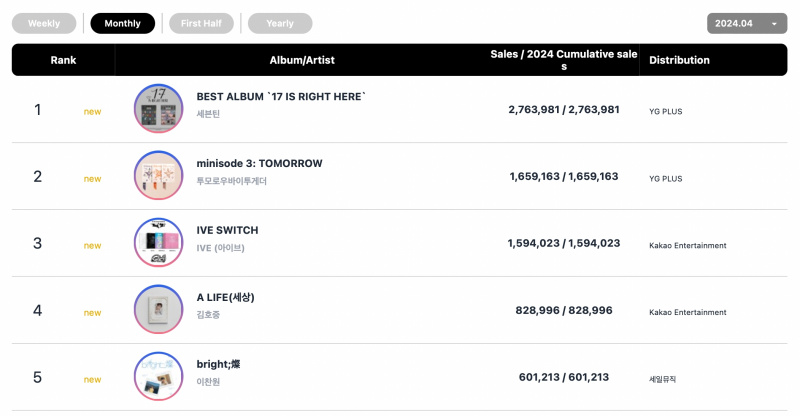Open the Yearly chart tab

click(280, 23)
